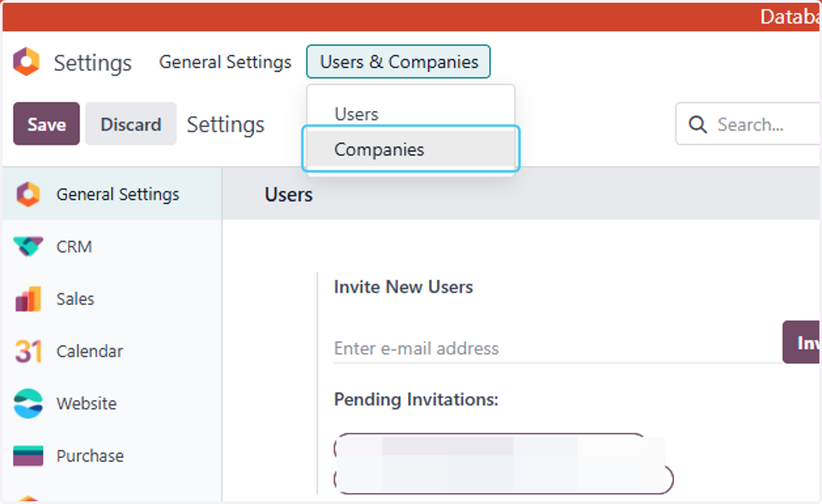
Task: Click the Discard button
Action: (131, 124)
